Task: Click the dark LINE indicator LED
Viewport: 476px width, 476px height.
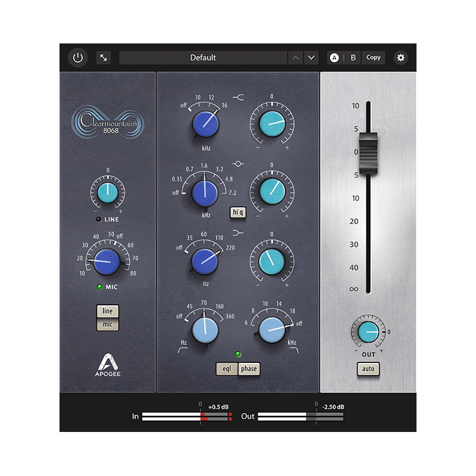Action: [99, 219]
